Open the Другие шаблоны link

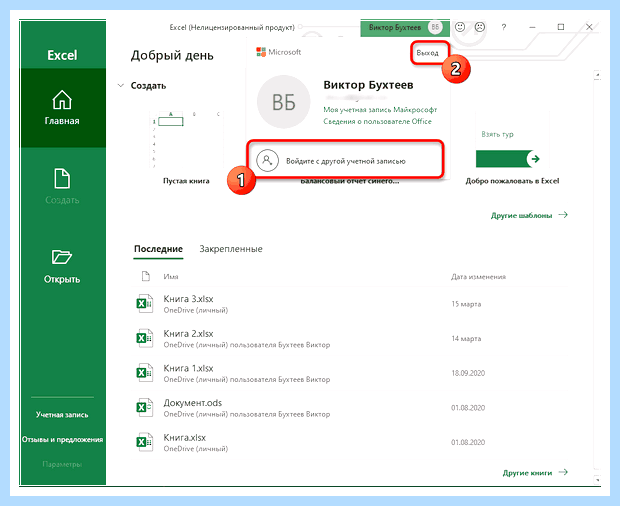(x=522, y=215)
